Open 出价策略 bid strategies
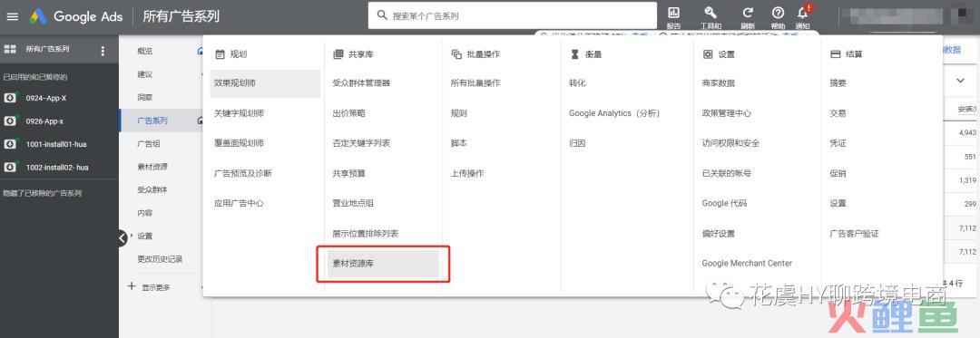The image size is (980, 338). pyautogui.click(x=348, y=113)
